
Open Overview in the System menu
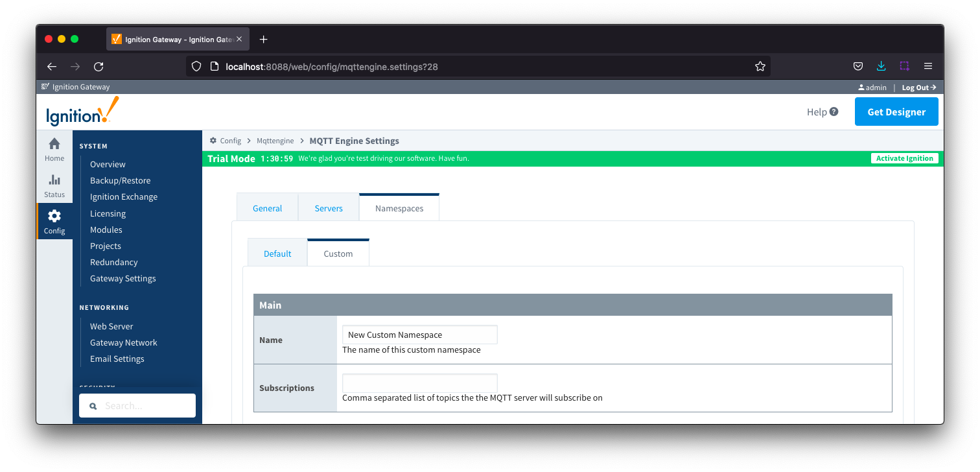tap(108, 164)
